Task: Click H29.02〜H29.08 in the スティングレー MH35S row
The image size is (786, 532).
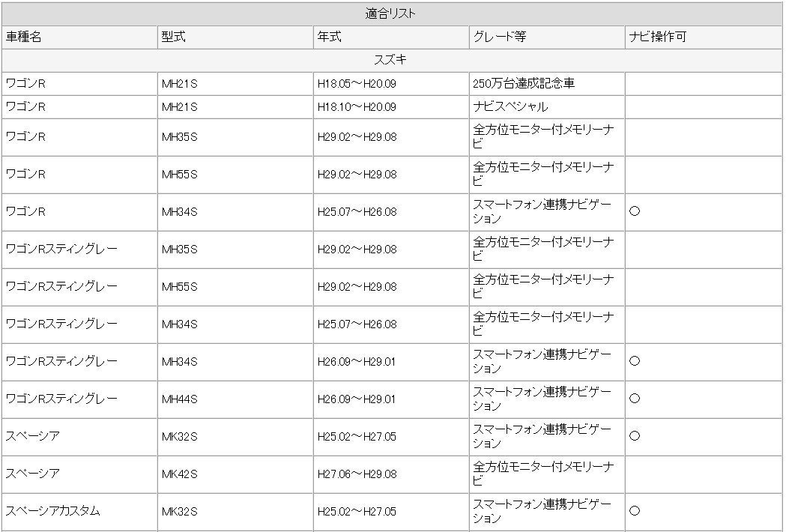Action: tap(357, 250)
